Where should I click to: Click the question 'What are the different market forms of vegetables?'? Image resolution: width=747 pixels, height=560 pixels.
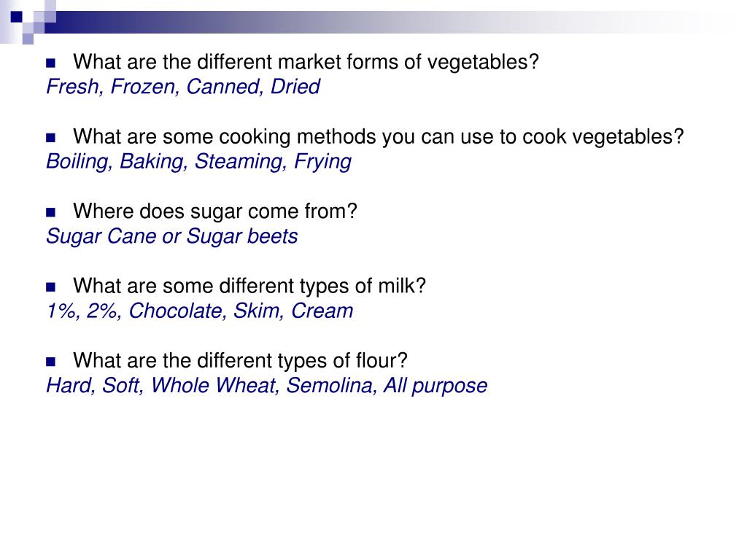click(306, 63)
